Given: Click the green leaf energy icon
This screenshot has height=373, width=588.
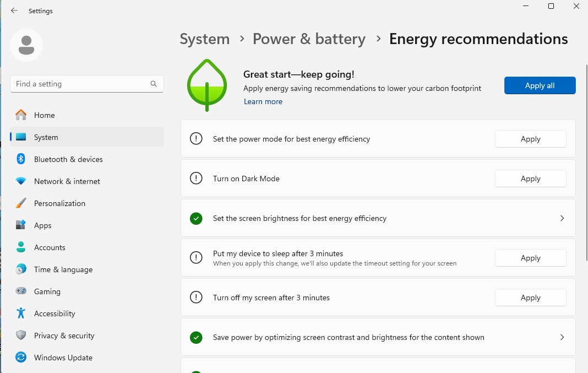Looking at the screenshot, I should coord(207,85).
